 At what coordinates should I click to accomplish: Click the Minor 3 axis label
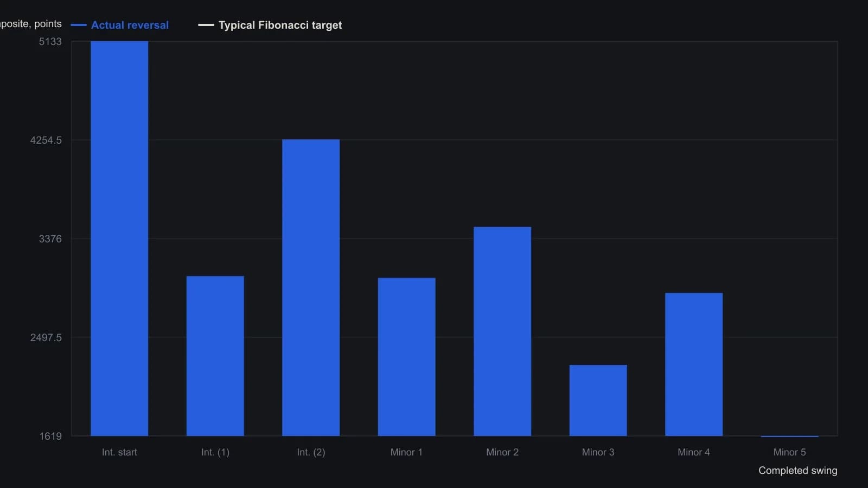pyautogui.click(x=598, y=452)
